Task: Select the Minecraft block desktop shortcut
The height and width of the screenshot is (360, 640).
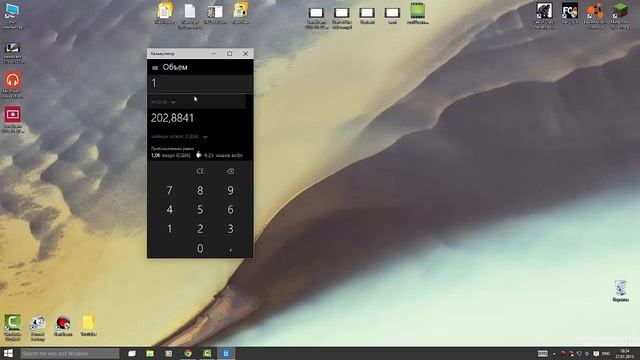Action: pos(620,16)
